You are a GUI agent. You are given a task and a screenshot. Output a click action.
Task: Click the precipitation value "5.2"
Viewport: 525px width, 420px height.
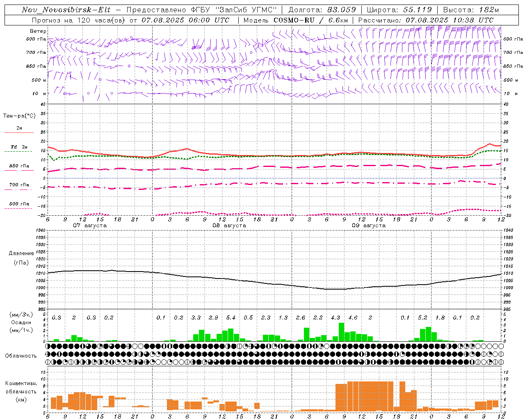click(422, 317)
